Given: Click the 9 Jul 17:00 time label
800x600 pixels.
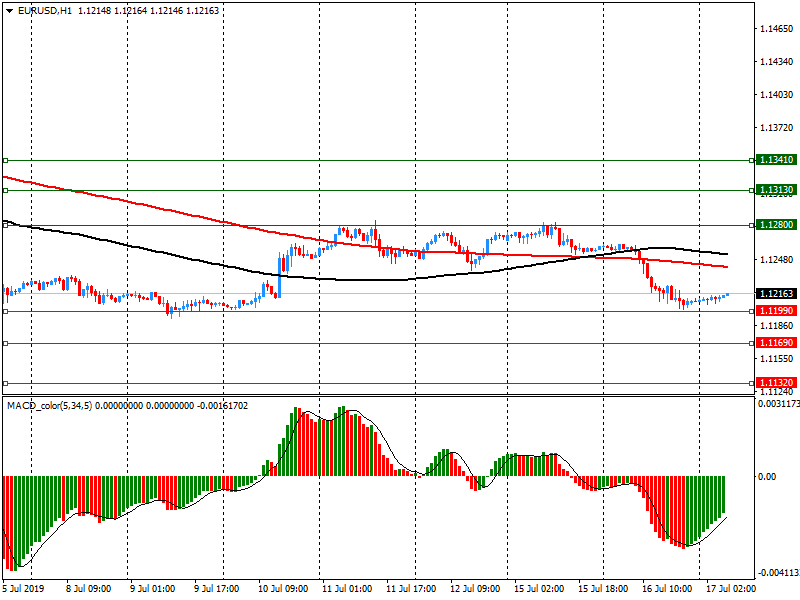Looking at the screenshot, I should pos(217,589).
